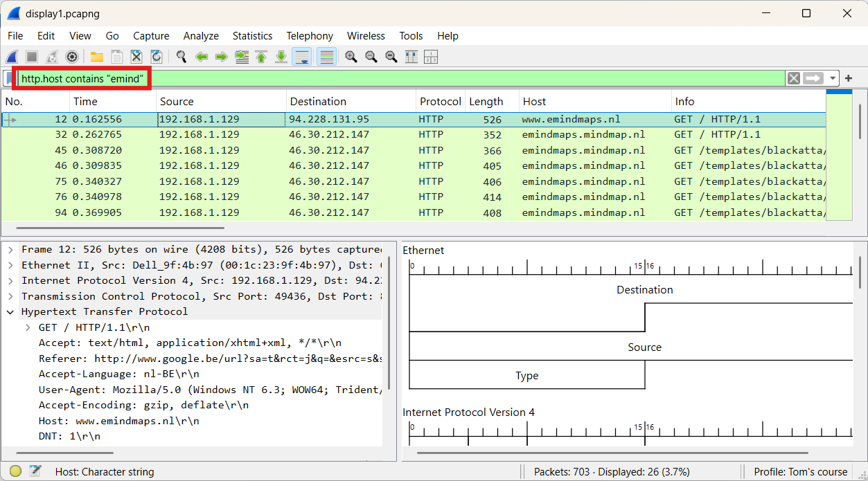Close this capture file icon
This screenshot has width=868, height=481.
(136, 57)
